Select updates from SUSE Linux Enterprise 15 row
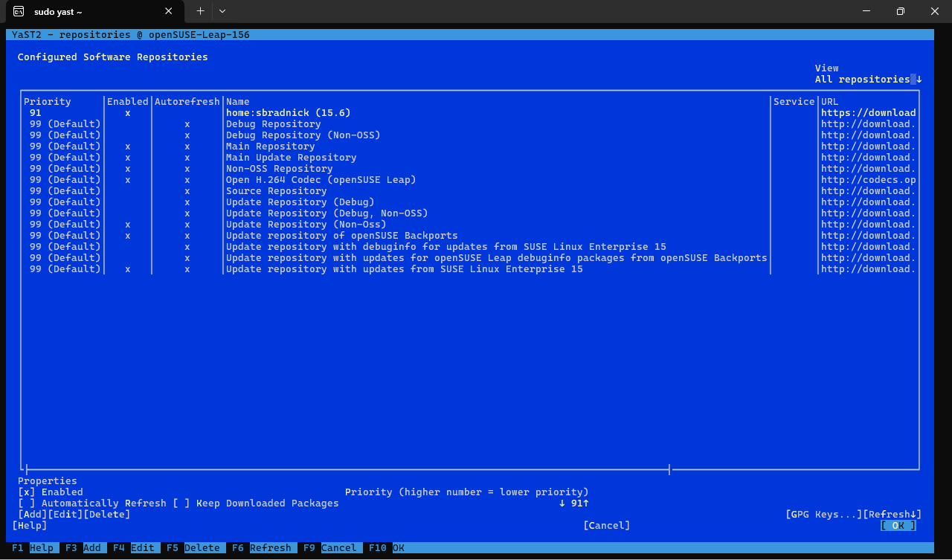 [x=470, y=269]
